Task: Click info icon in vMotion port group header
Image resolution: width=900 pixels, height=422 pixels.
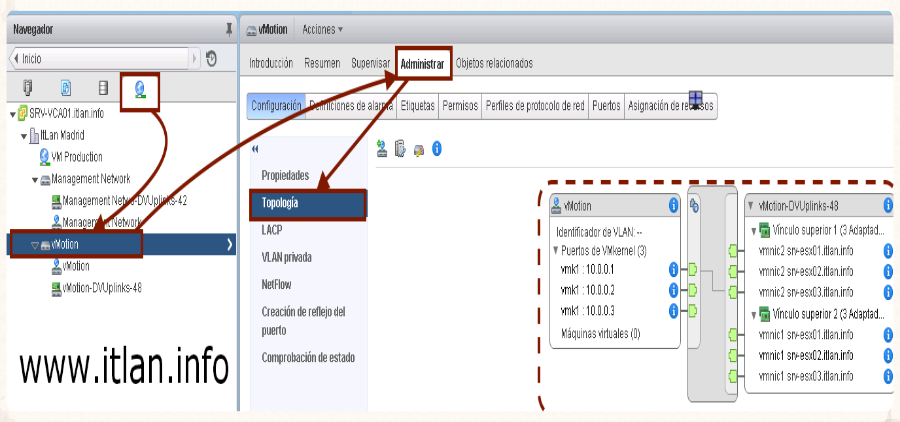Action: click(x=673, y=206)
